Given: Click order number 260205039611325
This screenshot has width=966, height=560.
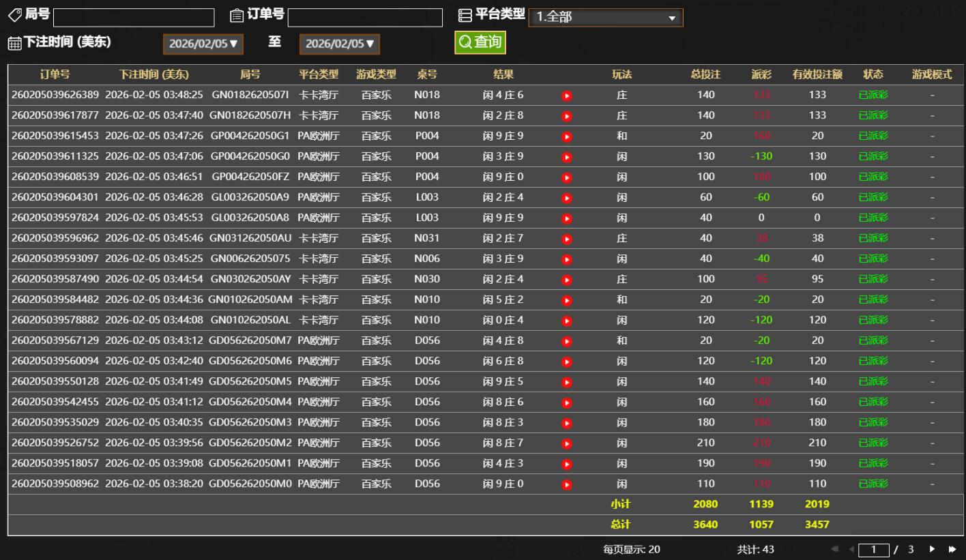Looking at the screenshot, I should 55,156.
